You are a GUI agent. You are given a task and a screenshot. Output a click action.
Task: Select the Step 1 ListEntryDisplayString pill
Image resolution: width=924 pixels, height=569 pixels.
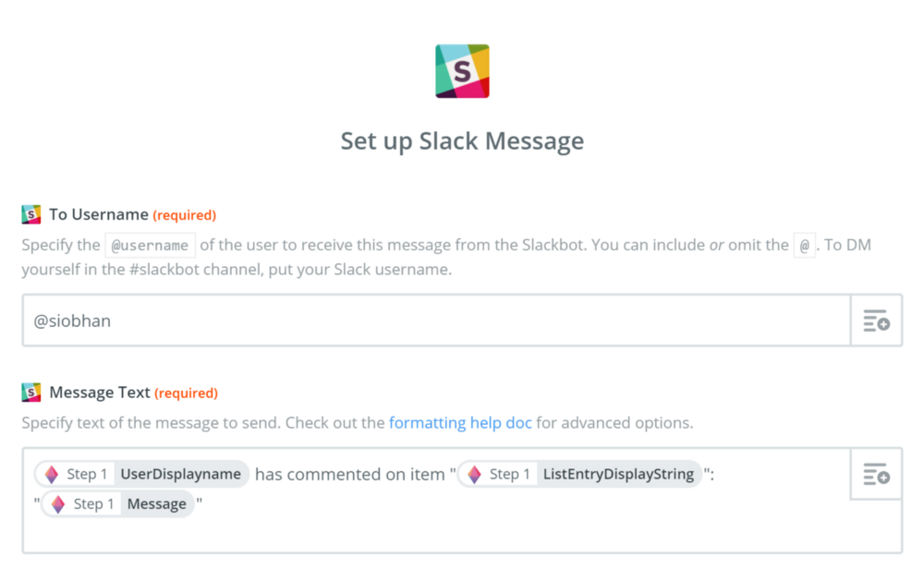coord(580,474)
